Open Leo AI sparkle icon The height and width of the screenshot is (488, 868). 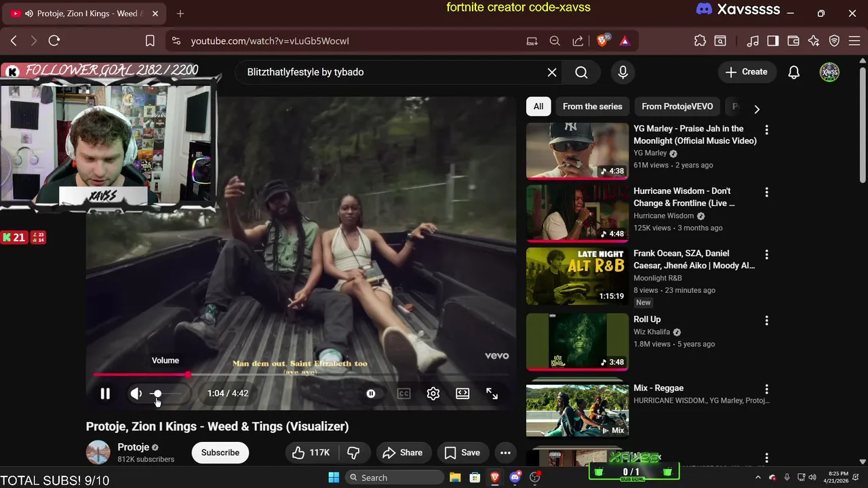pos(814,41)
